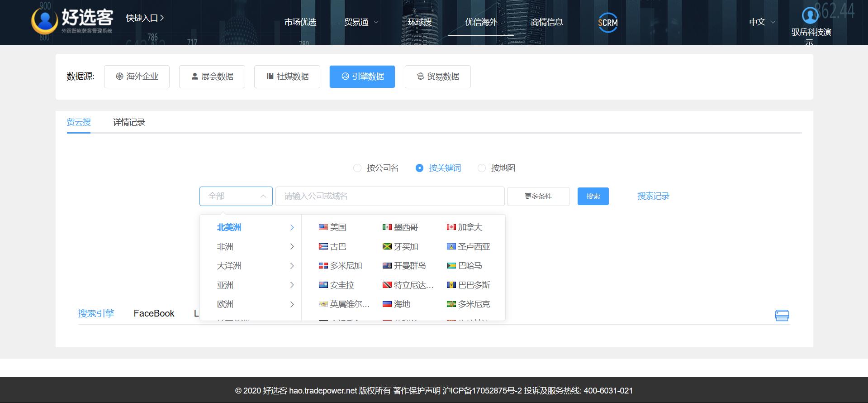Choose Haiti entry 海地
This screenshot has width=868, height=403.
click(x=397, y=304)
